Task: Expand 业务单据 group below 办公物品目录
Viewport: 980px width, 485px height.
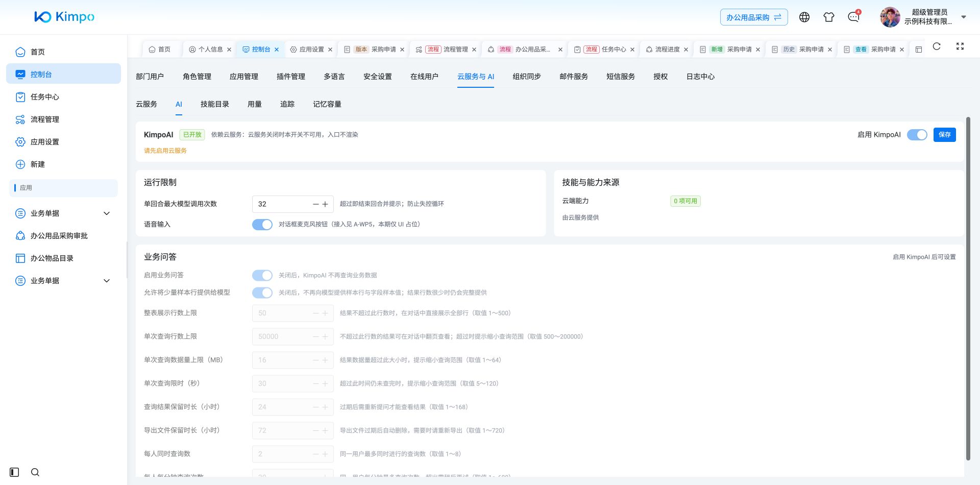Action: [63, 281]
